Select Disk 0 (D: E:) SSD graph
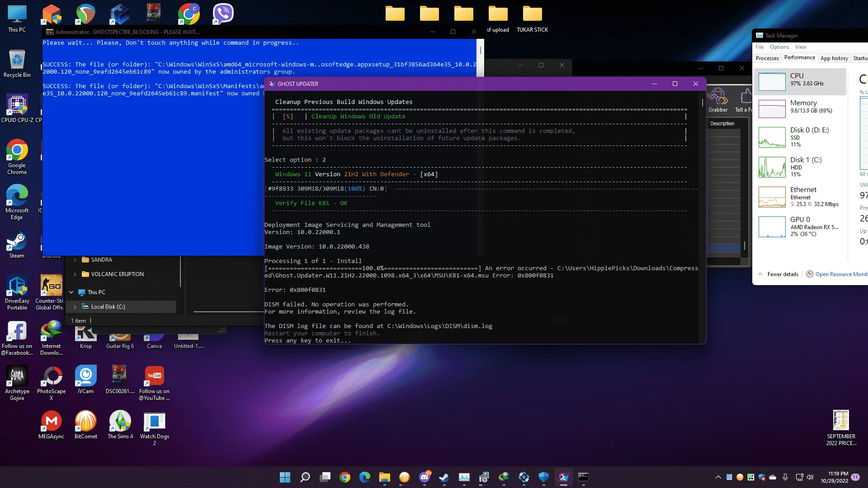 click(x=800, y=137)
